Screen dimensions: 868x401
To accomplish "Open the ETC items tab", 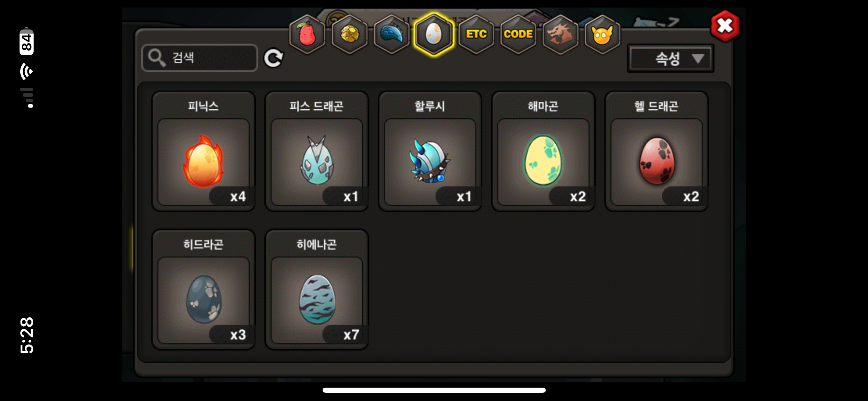I will [x=476, y=34].
